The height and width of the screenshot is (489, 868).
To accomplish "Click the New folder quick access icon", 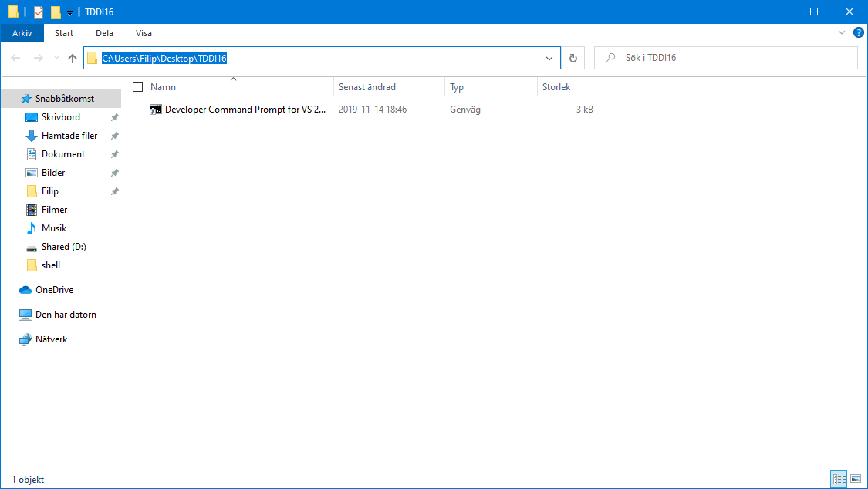I will tap(56, 12).
